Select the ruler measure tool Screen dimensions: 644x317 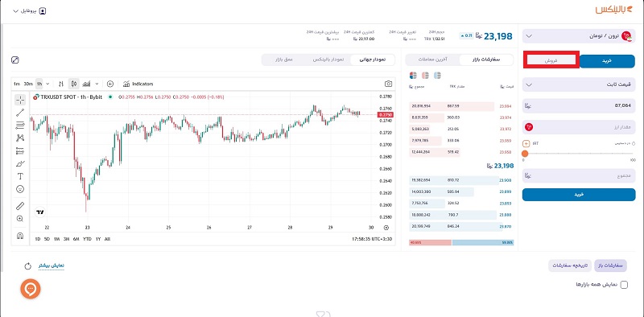[x=19, y=206]
